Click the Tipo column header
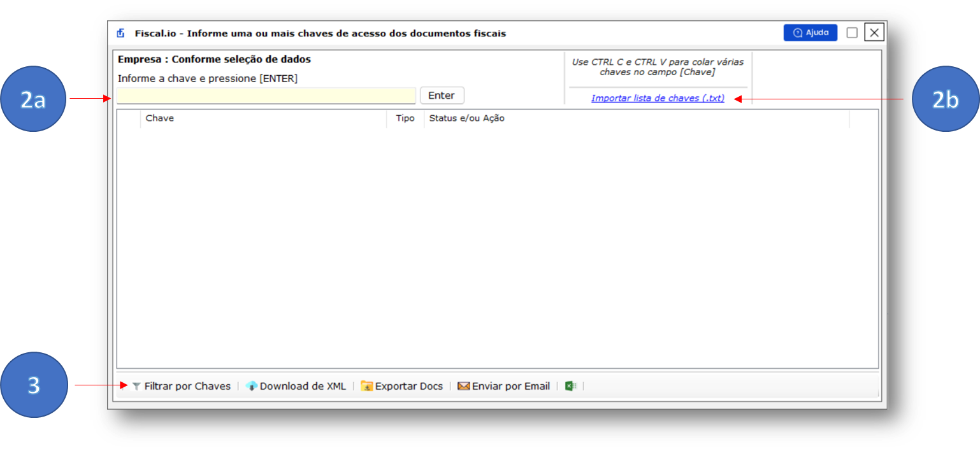This screenshot has width=980, height=451. tap(405, 118)
